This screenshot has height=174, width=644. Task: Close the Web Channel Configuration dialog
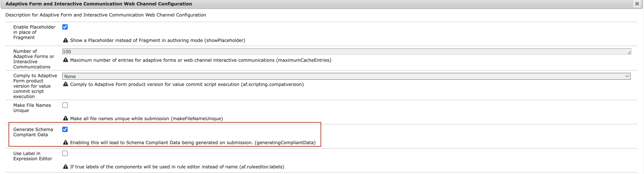tap(637, 4)
